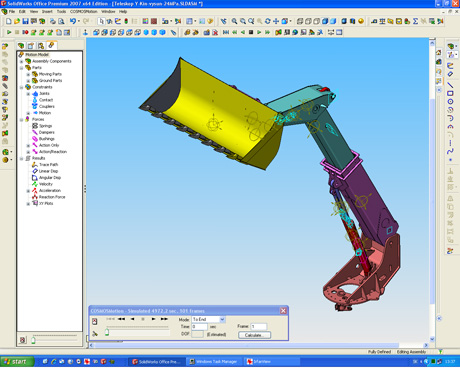Open the COSMOSMotion tab in the feature manager

pyautogui.click(x=51, y=45)
